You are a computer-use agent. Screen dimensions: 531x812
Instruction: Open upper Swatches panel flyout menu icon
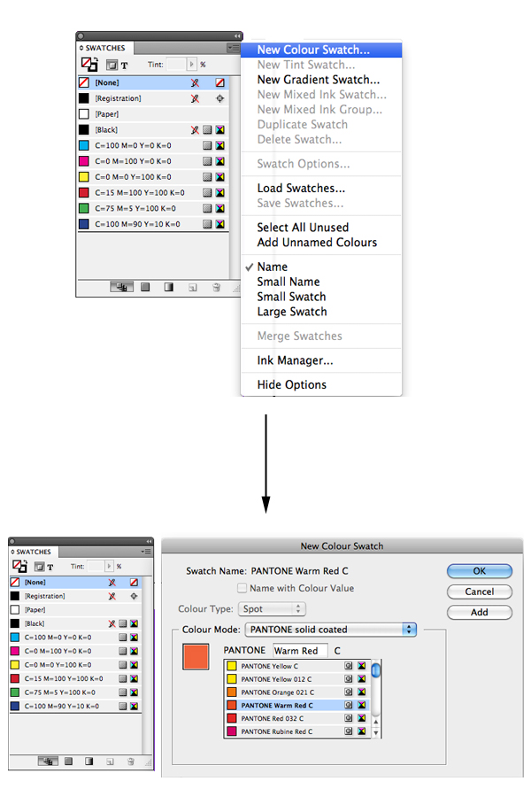click(x=234, y=48)
